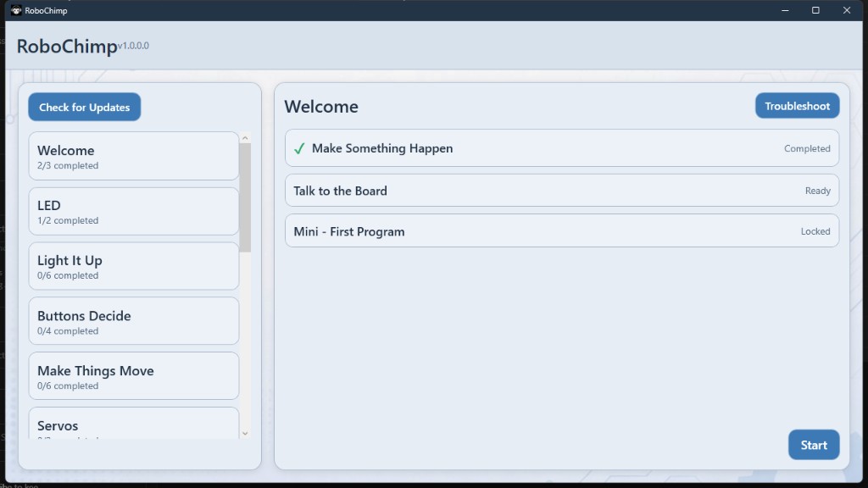Viewport: 868px width, 488px height.
Task: Select the Make Something Happen lesson
Action: 562,148
